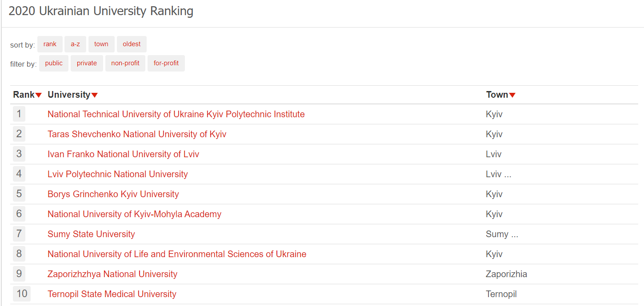
Task: Sort universities alphabetically with a-z
Action: pyautogui.click(x=75, y=44)
